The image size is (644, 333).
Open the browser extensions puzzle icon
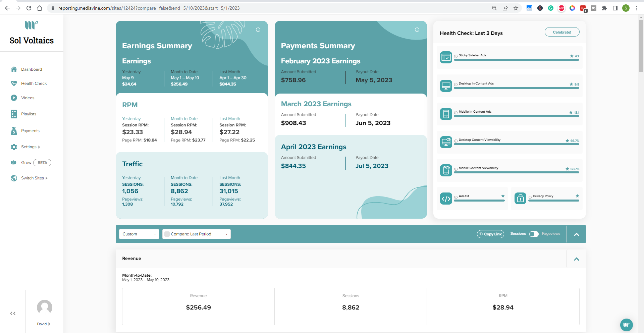click(x=604, y=8)
